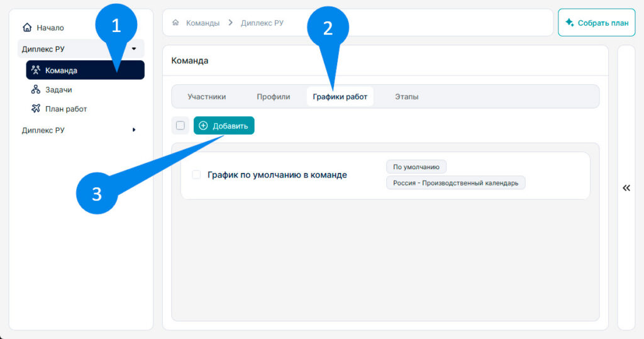The image size is (644, 339).
Task: Click the Собрать план button label
Action: point(603,23)
